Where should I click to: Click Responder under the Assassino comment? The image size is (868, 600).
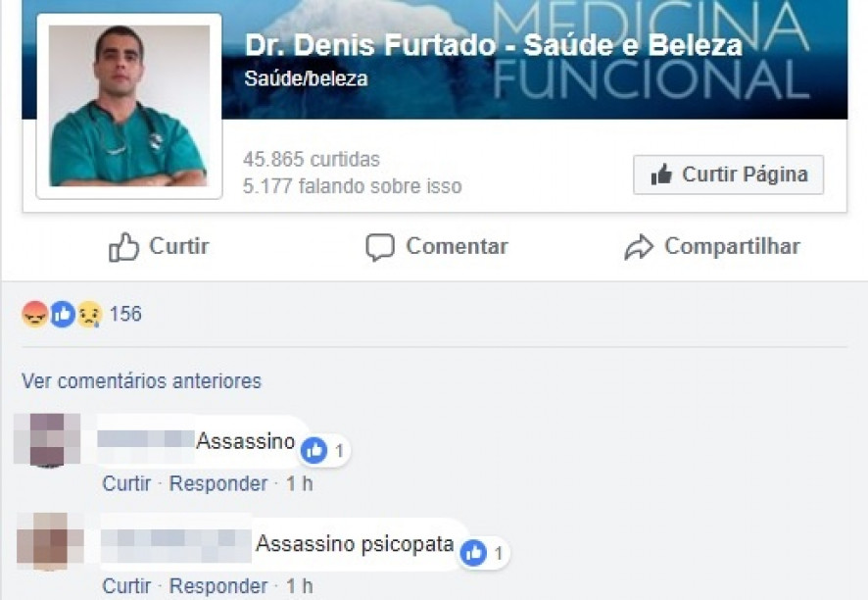218,483
